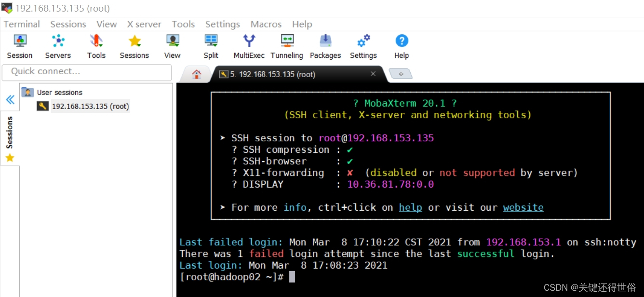The image size is (644, 297).
Task: Click the website link in terminal banner
Action: pos(523,207)
